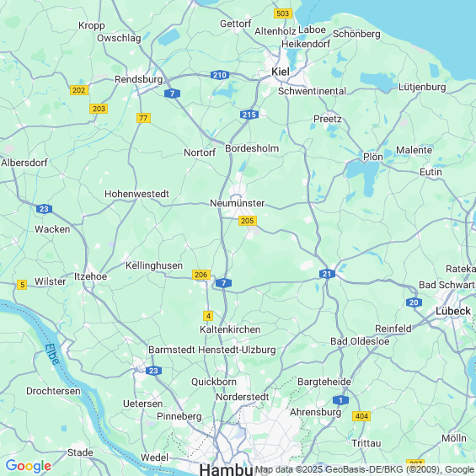
Task: Click the Elbe river label
Action: click(52, 355)
